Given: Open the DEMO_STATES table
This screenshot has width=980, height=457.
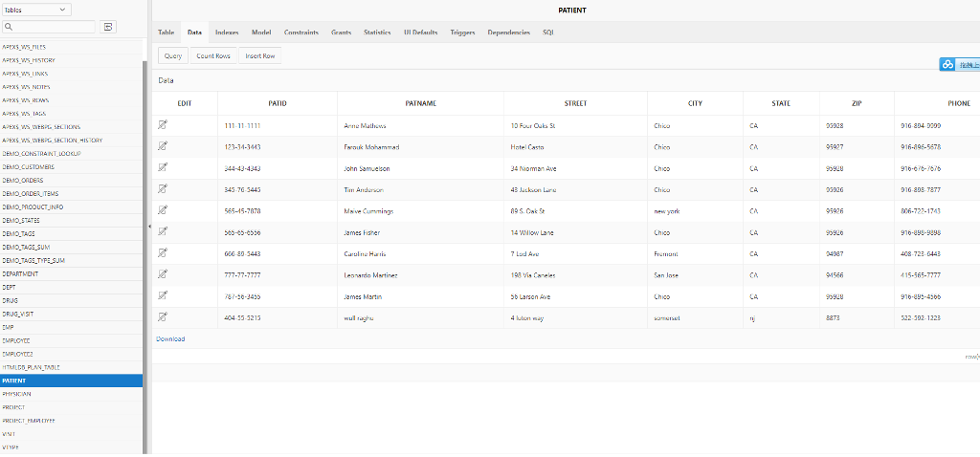Looking at the screenshot, I should point(71,221).
